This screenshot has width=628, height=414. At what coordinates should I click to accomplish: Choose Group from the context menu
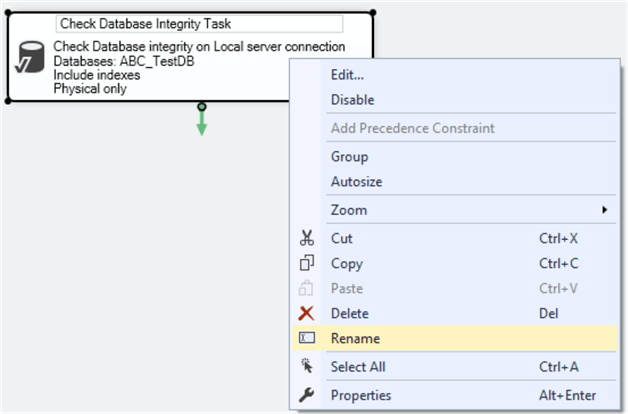click(x=349, y=157)
